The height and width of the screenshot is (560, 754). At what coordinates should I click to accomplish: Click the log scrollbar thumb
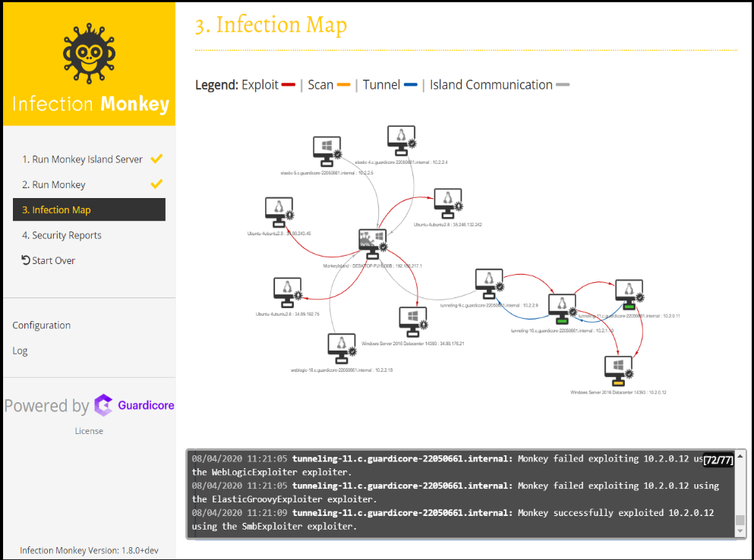coord(740,521)
